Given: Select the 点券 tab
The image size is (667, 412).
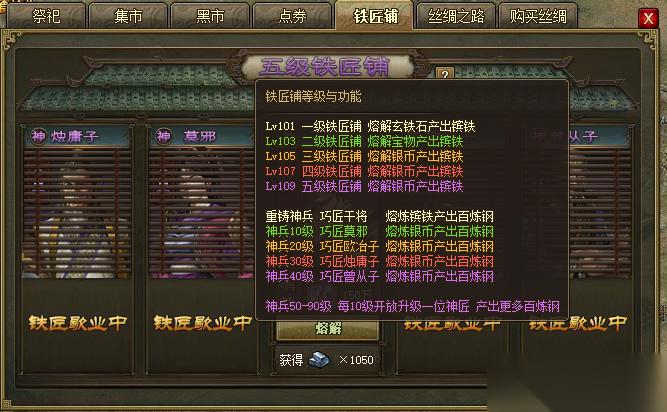Looking at the screenshot, I should pyautogui.click(x=292, y=16).
